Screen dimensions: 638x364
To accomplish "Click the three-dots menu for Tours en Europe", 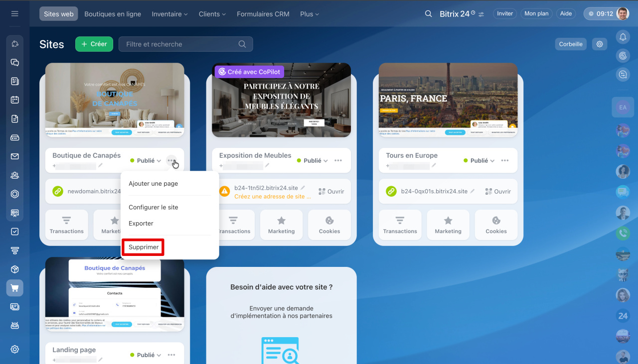I will tap(505, 160).
